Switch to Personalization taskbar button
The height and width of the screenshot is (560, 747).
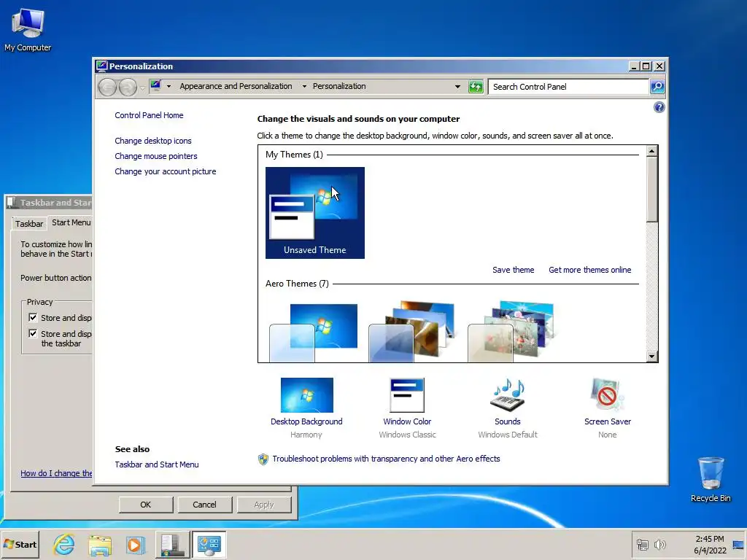[209, 544]
